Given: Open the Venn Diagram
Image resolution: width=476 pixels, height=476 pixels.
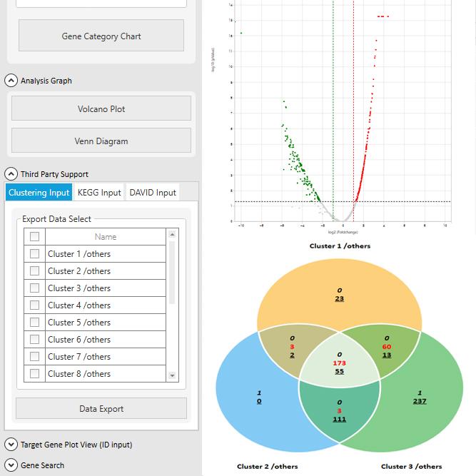Looking at the screenshot, I should [101, 141].
